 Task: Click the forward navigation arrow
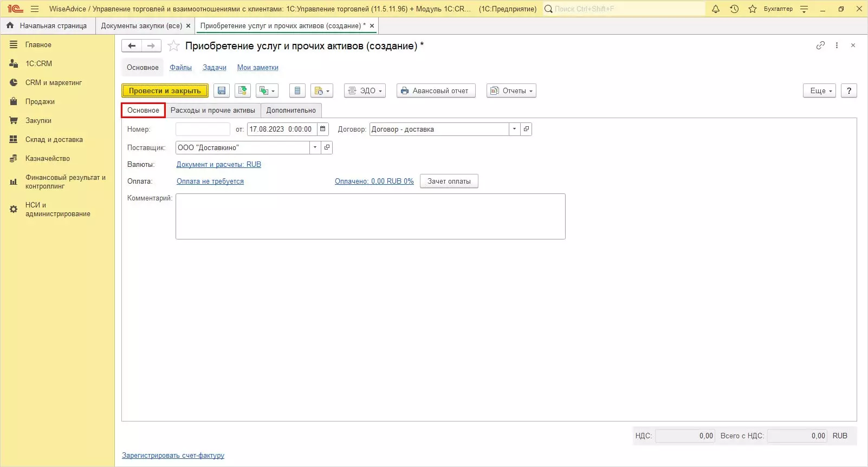(151, 46)
